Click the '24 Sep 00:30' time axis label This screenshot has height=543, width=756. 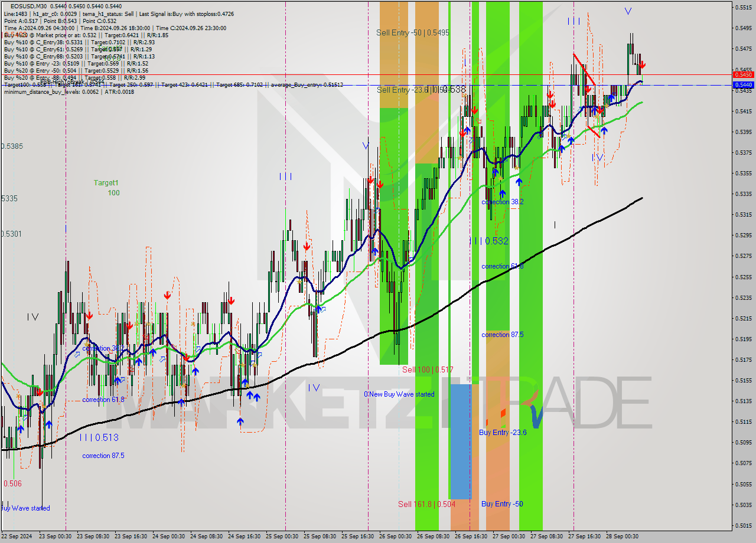pos(168,537)
